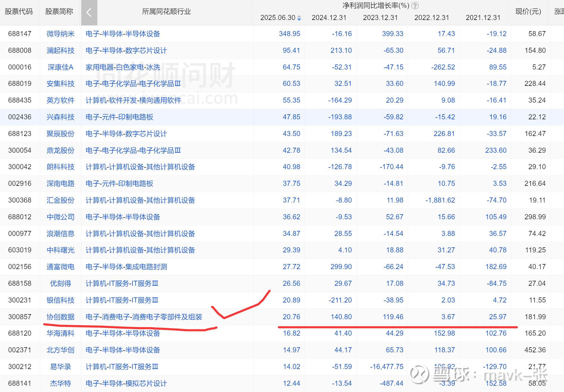Open stock 微导纳米
The width and height of the screenshot is (564, 392).
(x=61, y=34)
